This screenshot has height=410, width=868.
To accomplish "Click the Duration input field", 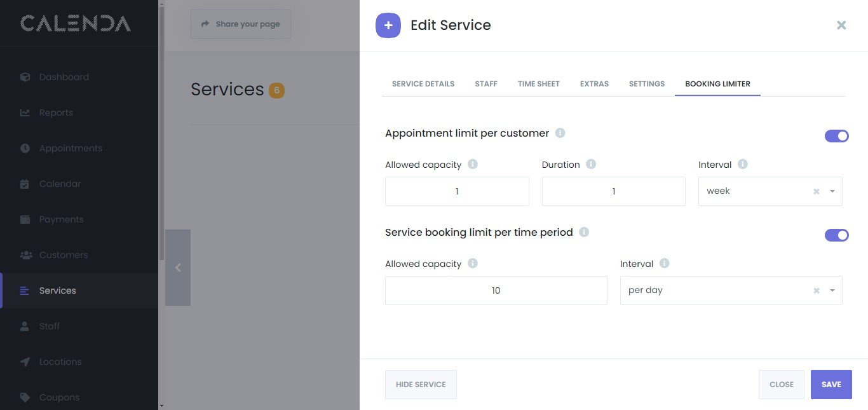I will 613,191.
